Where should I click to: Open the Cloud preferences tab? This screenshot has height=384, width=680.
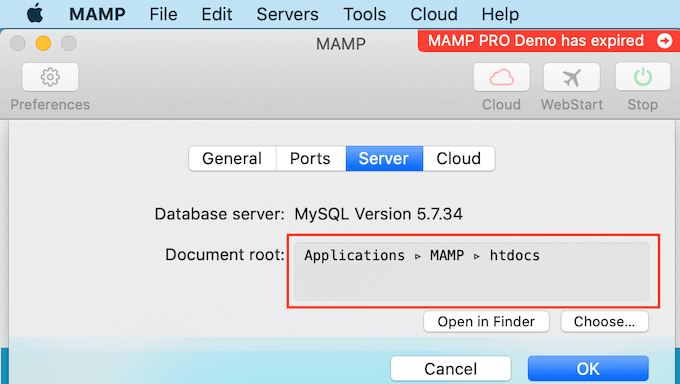click(459, 158)
